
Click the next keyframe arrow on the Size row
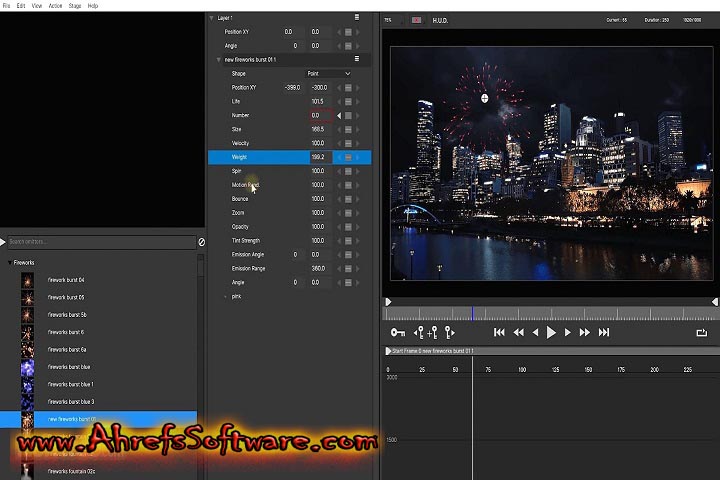pos(358,130)
